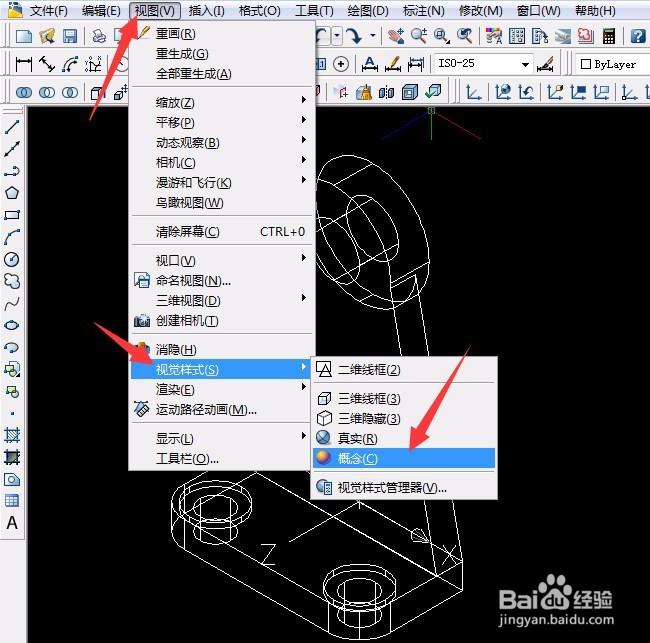Viewport: 650px width, 643px height.
Task: Select the Circle draw tool
Action: [x=12, y=259]
